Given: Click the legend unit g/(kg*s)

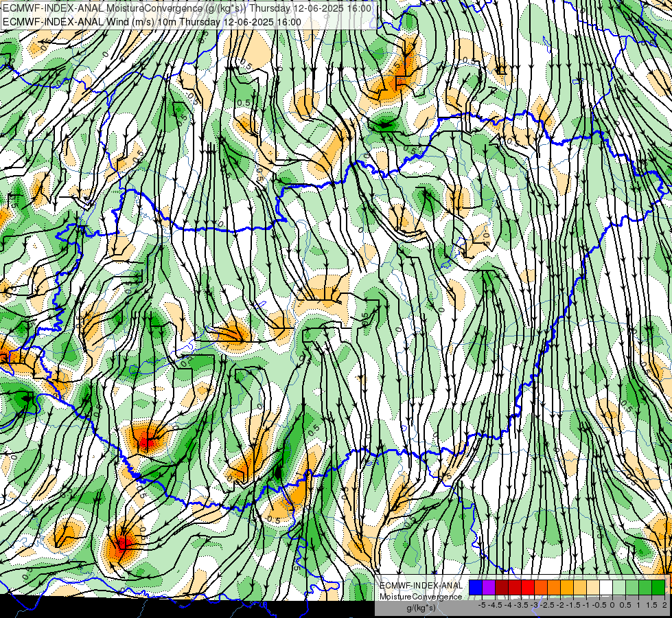Looking at the screenshot, I should 421,607.
